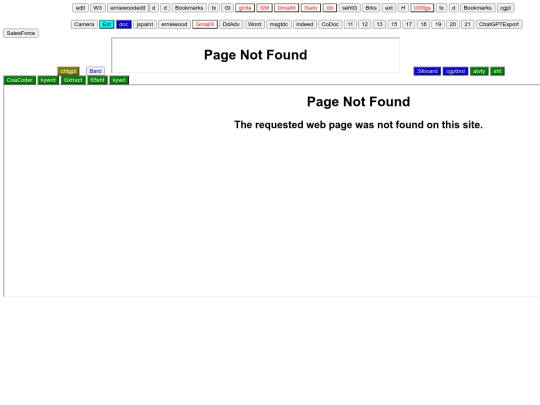The image size is (540, 405).
Task: Click the edit button
Action: point(80,8)
